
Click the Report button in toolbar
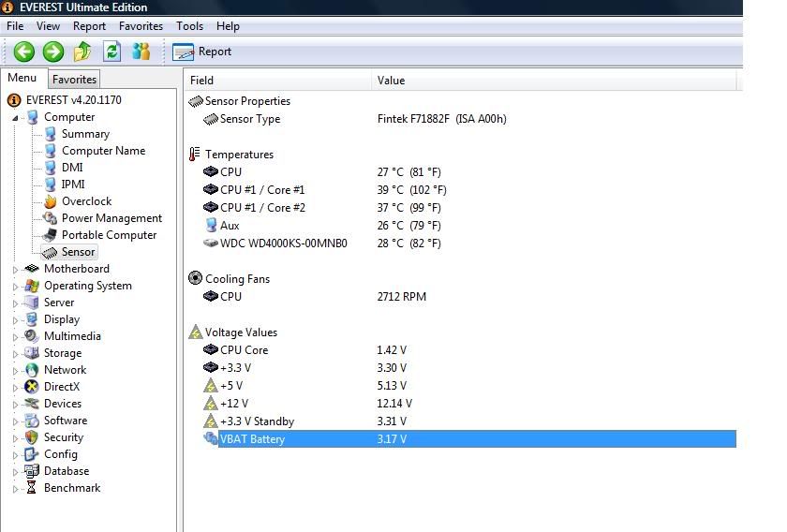click(202, 52)
